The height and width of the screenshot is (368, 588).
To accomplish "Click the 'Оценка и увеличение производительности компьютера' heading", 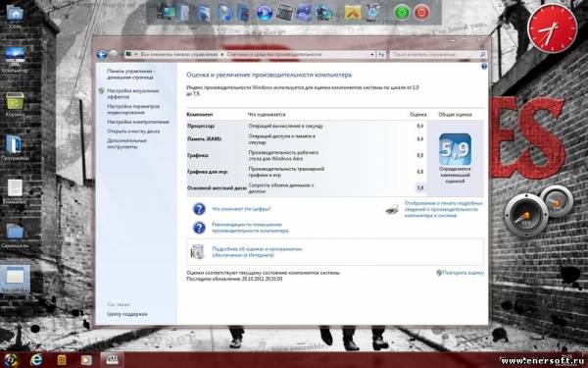I will click(269, 76).
